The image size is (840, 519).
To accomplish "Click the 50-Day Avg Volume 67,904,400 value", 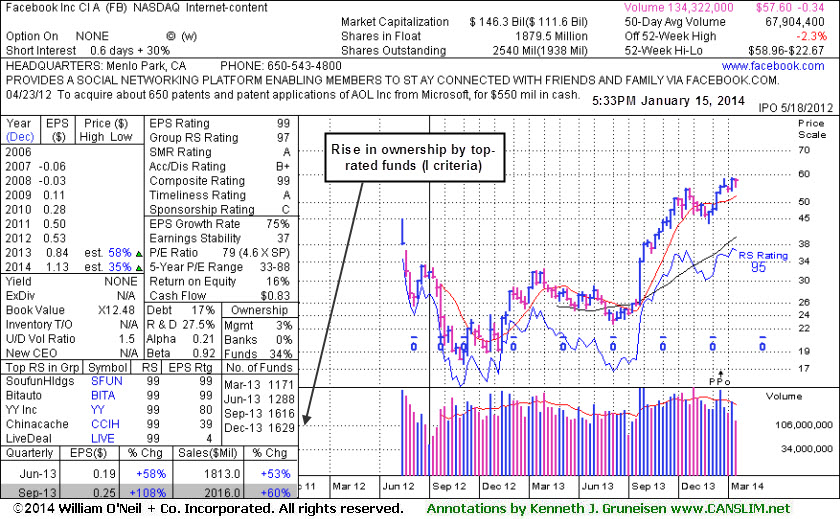I will click(794, 22).
